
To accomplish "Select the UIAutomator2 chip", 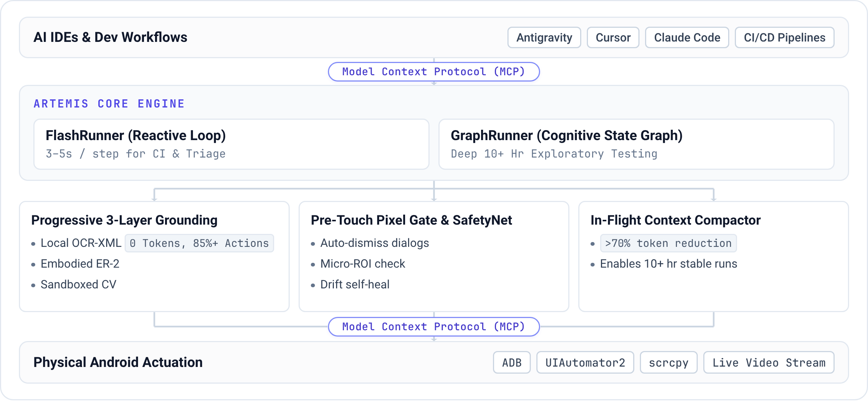I will pos(585,363).
